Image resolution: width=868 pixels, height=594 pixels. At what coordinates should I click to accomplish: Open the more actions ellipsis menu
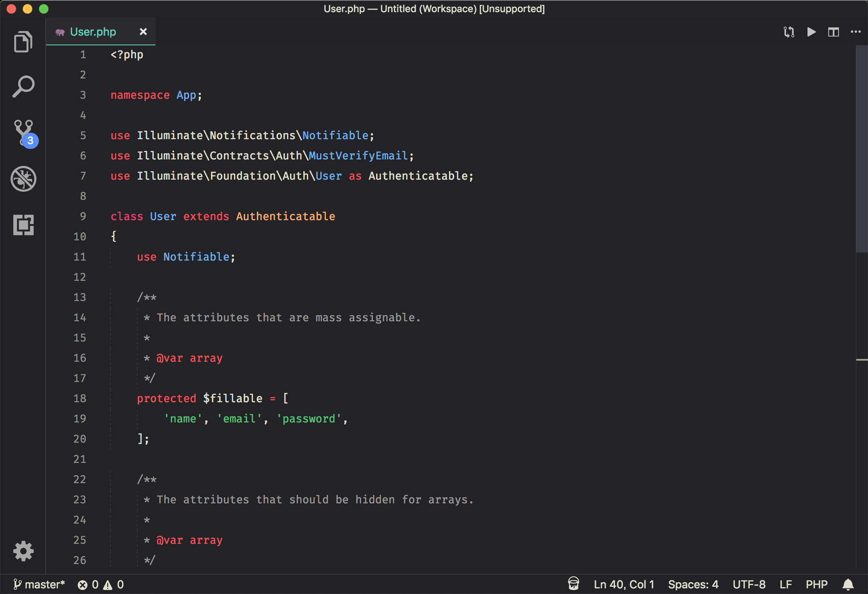click(x=855, y=32)
